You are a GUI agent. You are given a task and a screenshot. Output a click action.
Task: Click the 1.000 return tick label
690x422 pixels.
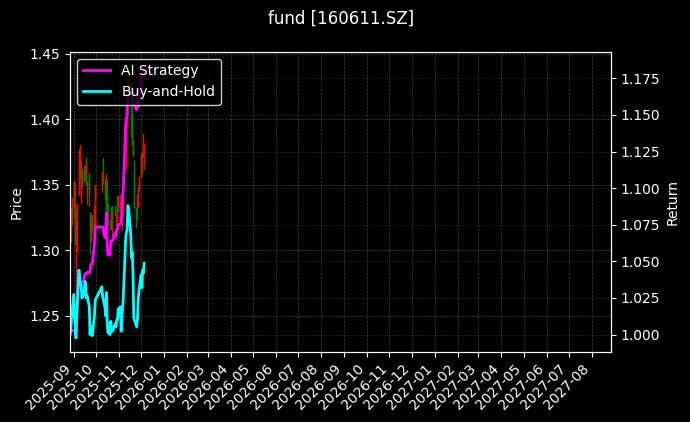click(x=640, y=335)
